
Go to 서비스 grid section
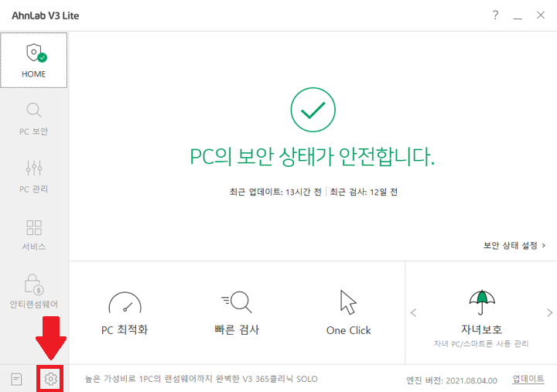coord(34,234)
